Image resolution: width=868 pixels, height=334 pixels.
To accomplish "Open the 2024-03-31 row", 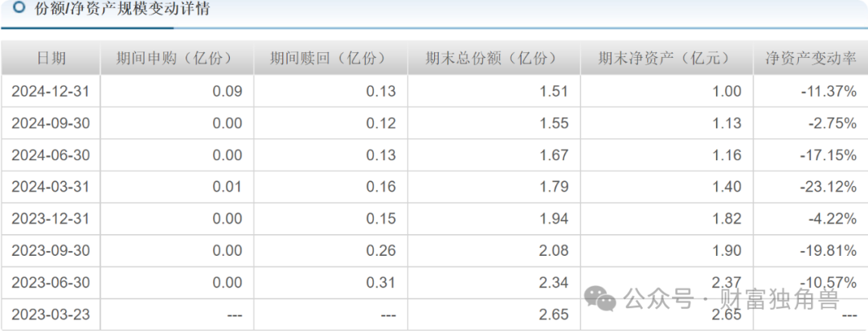I will [x=51, y=187].
